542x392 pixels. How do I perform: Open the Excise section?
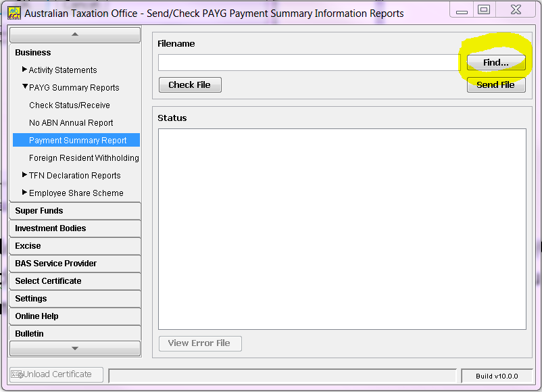75,246
